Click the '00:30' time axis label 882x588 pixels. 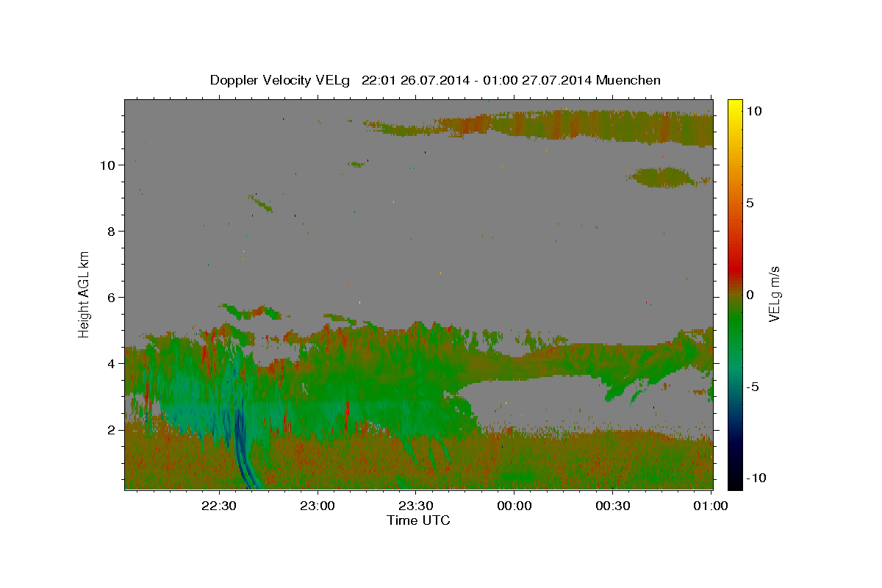click(x=612, y=506)
